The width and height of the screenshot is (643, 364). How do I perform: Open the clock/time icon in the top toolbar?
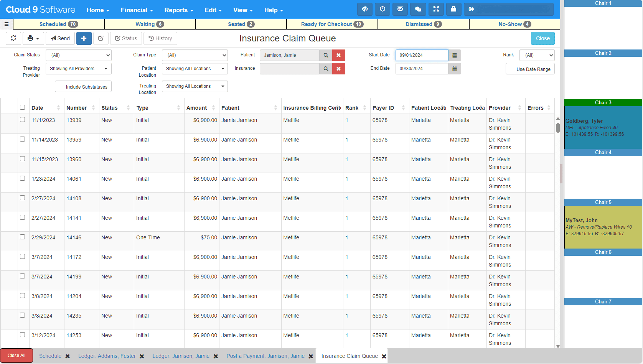[x=383, y=9]
